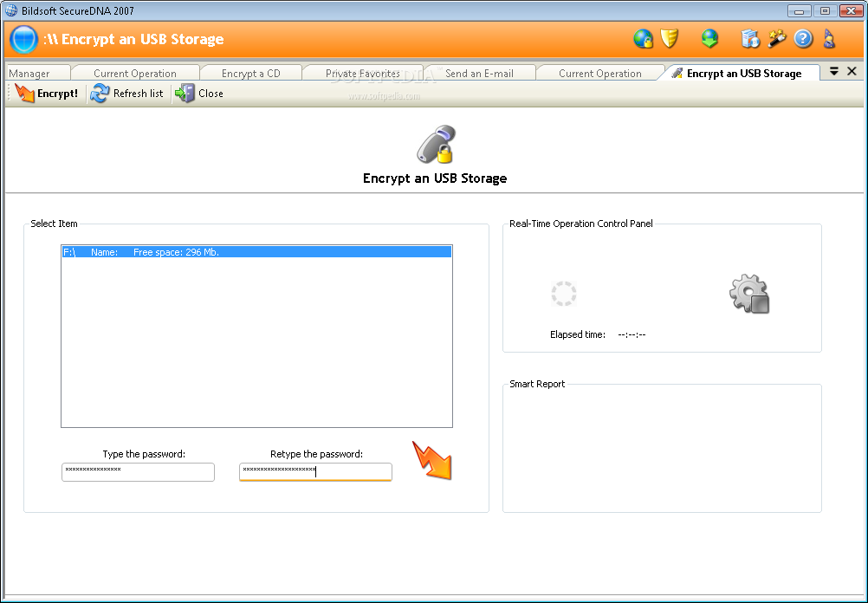Click the SecureDNA title bar app icon

tap(11, 10)
